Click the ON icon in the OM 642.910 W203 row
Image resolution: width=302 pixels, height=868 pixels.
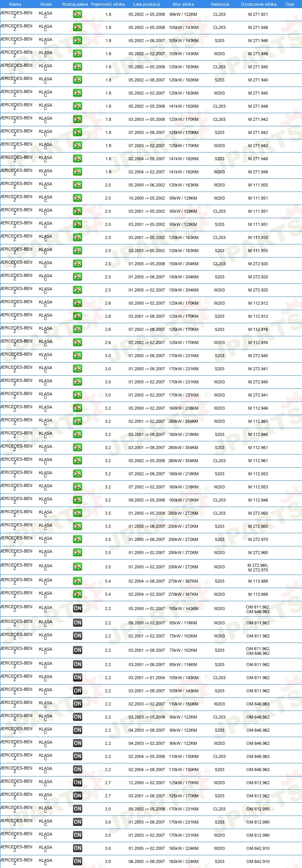point(78,848)
